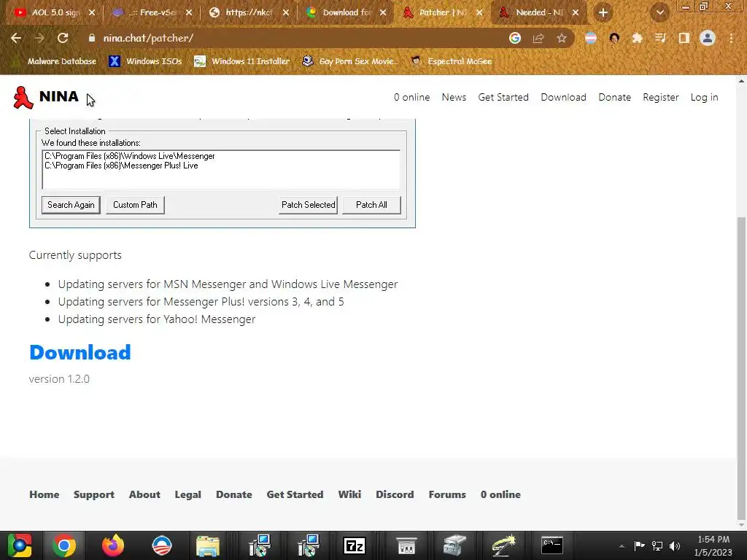Open the Chrome profile avatar
Image resolution: width=747 pixels, height=560 pixels.
pos(708,38)
